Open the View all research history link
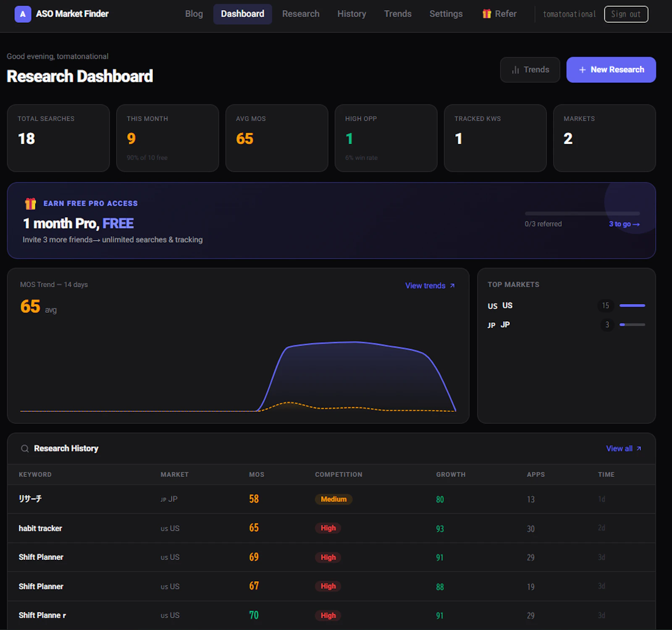 [x=624, y=449]
